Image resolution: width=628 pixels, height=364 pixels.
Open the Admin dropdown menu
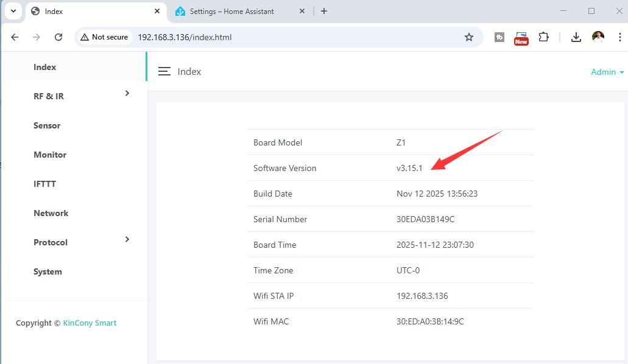tap(607, 72)
